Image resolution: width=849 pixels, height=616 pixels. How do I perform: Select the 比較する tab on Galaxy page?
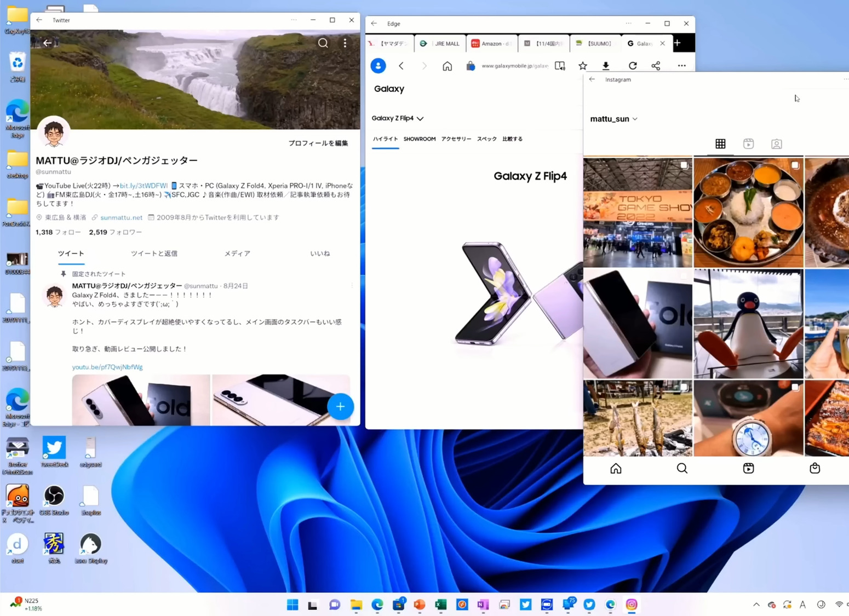pos(513,139)
